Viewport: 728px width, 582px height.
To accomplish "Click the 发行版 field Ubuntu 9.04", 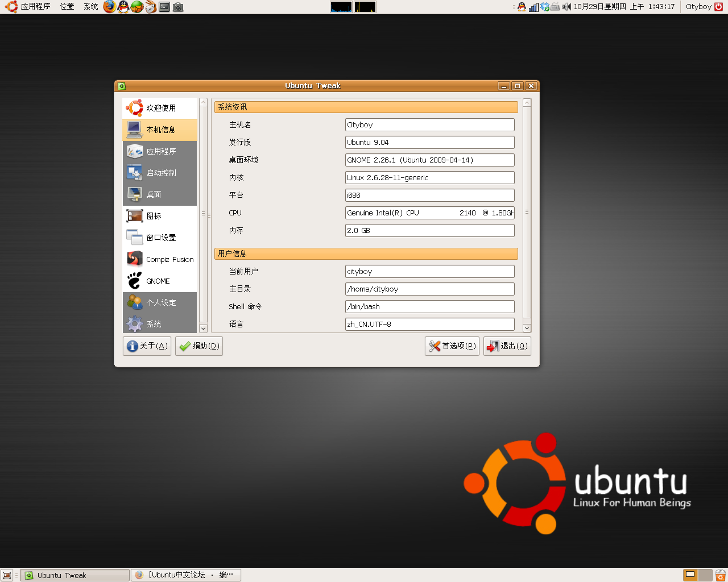I will tap(430, 143).
